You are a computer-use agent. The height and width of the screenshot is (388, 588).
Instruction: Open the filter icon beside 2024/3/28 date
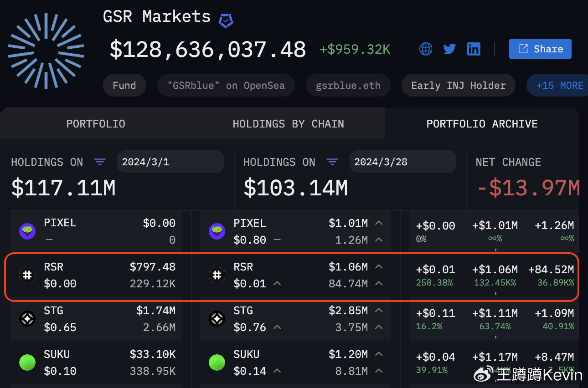point(332,162)
